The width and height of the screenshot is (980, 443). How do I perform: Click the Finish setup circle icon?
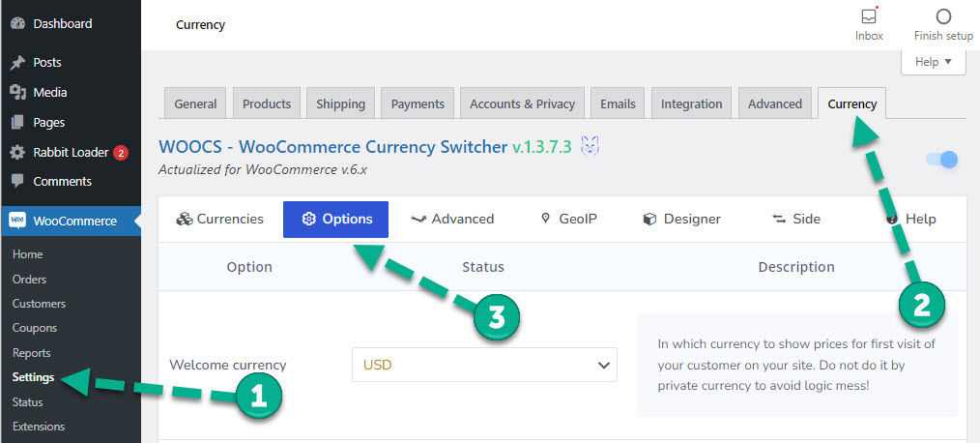coord(943,16)
